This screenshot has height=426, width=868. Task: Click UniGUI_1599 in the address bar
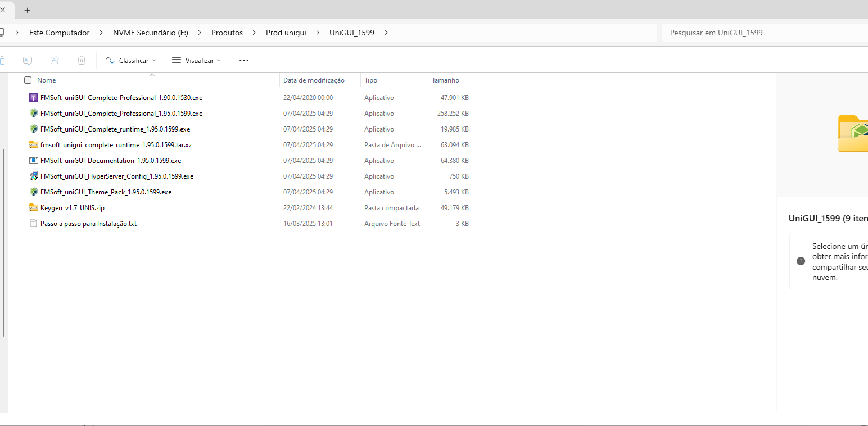(352, 33)
